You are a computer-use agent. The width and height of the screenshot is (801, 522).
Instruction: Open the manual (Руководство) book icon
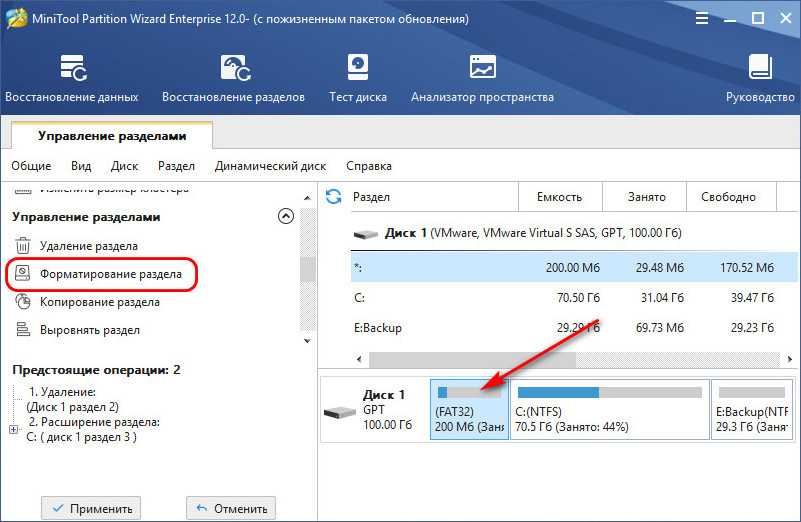(760, 68)
